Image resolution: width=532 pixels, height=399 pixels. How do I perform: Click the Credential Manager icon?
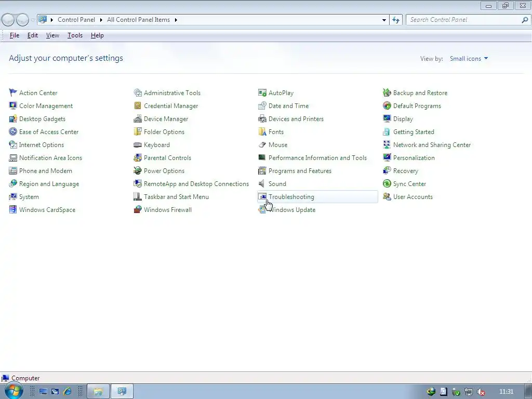point(137,105)
